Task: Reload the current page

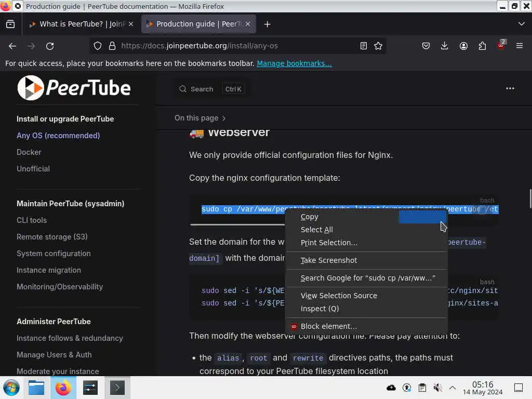Action: click(x=50, y=46)
